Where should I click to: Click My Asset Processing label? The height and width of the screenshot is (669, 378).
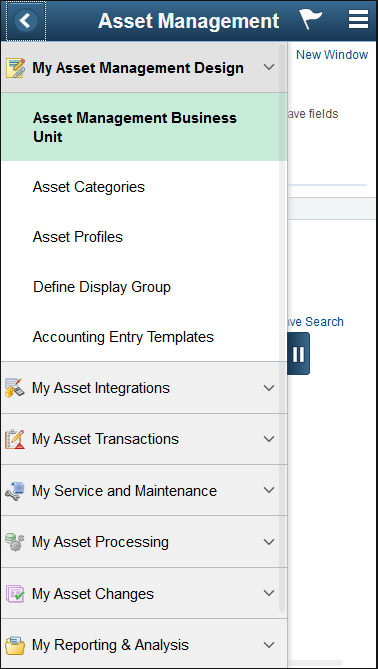(101, 542)
